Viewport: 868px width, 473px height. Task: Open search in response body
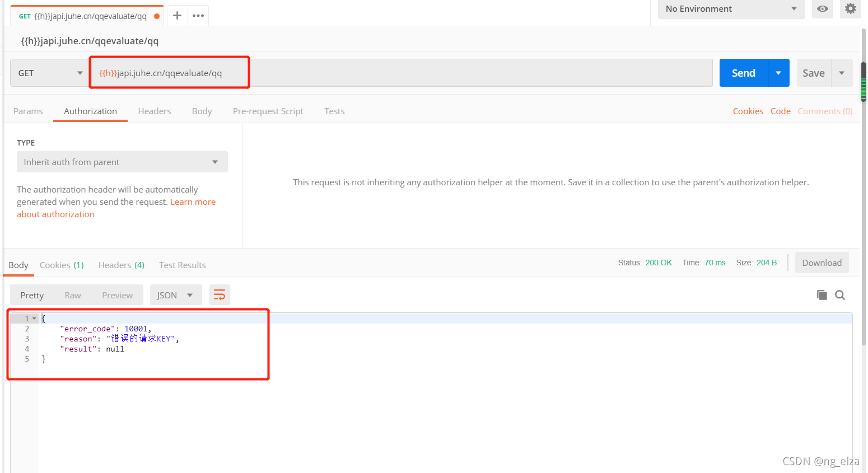tap(840, 295)
